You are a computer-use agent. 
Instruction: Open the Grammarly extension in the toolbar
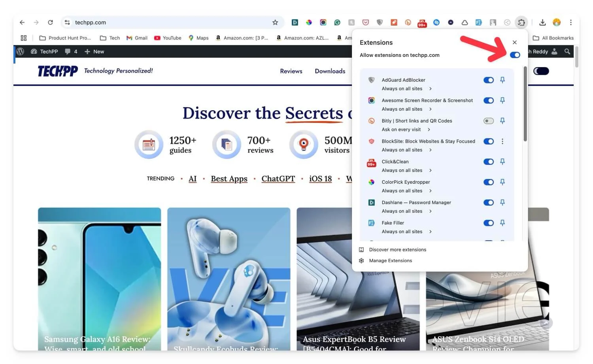[x=337, y=23]
